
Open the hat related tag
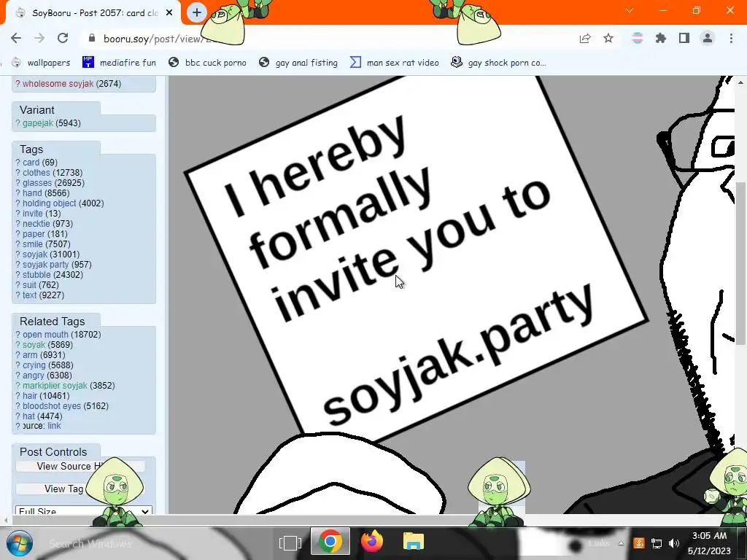(28, 416)
